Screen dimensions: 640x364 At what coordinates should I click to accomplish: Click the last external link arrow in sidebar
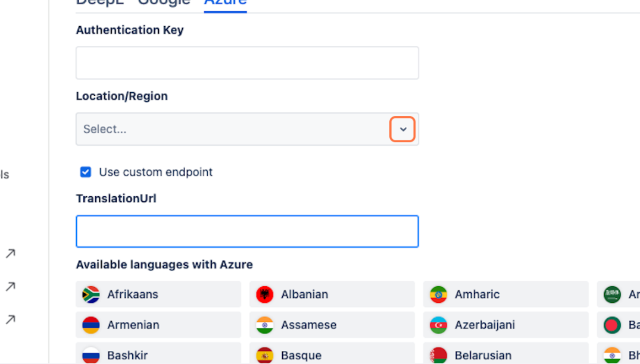(10, 320)
